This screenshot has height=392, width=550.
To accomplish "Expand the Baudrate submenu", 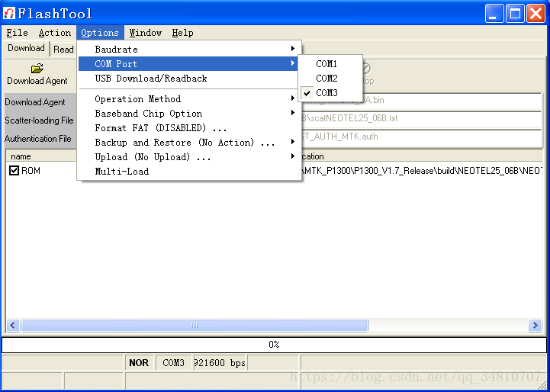I will 189,49.
